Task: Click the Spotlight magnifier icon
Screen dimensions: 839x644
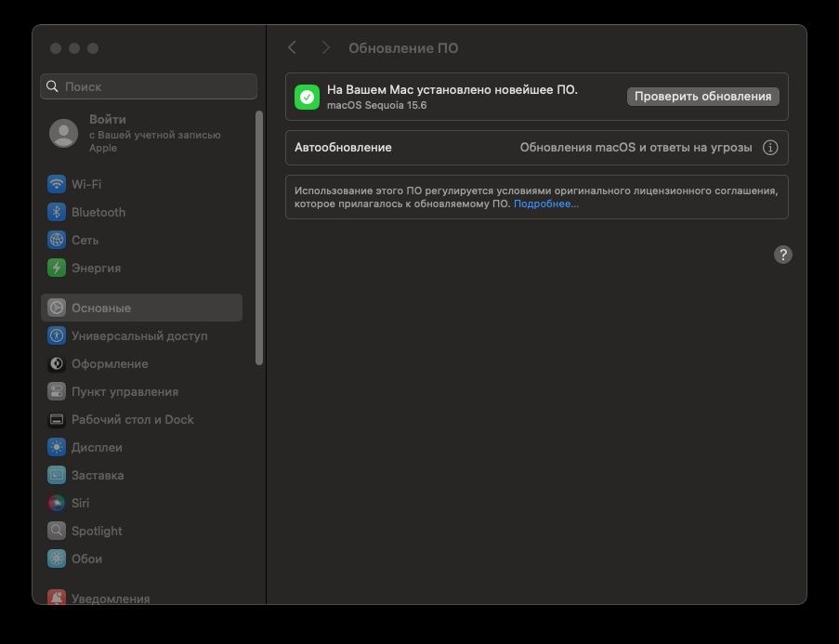Action: [x=57, y=531]
